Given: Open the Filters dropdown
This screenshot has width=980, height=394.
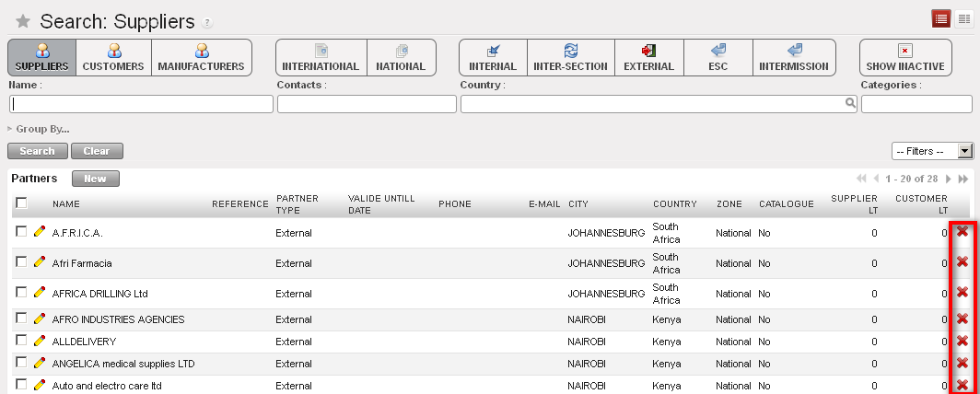Looking at the screenshot, I should click(x=932, y=151).
